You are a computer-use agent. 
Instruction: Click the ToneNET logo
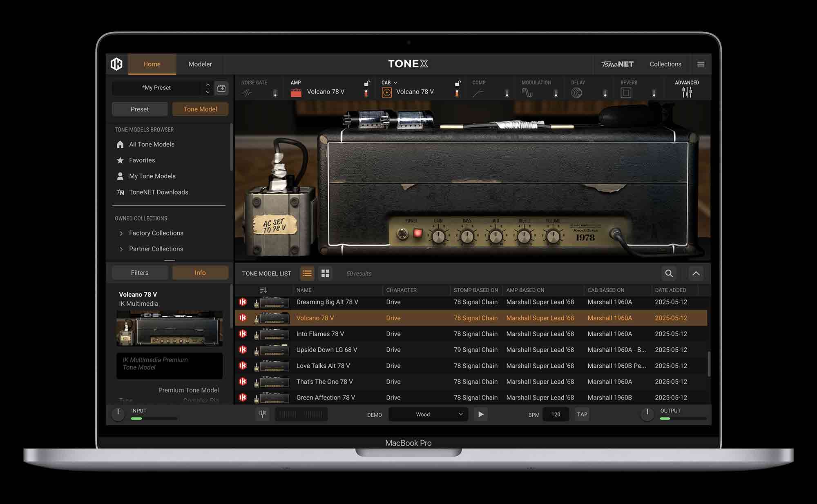(617, 64)
